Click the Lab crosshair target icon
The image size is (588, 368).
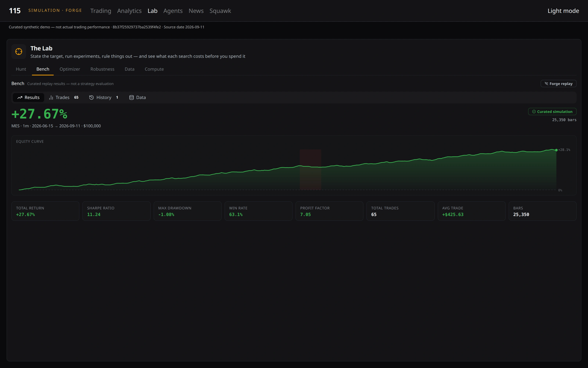(19, 52)
